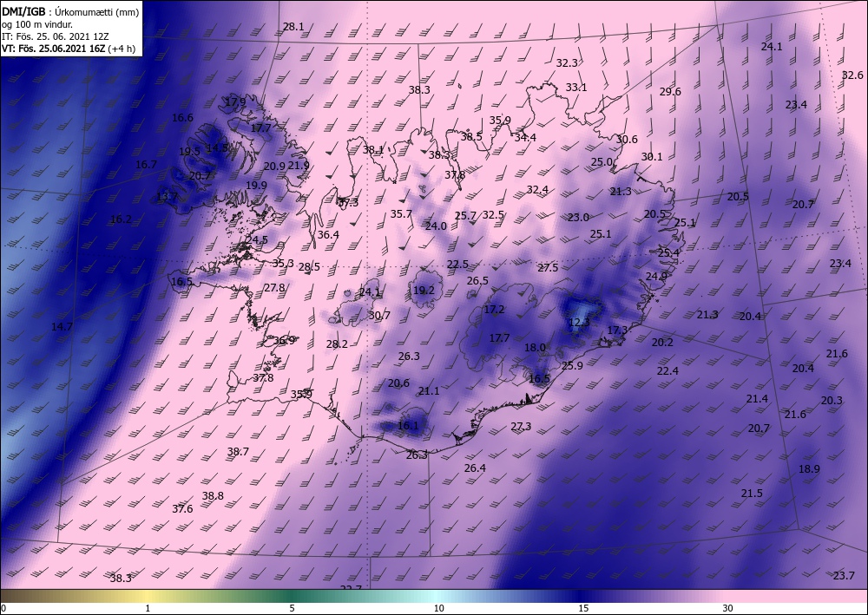Screen dimensions: 868x615
Task: Click the 32.5 value on the map
Action: click(493, 214)
